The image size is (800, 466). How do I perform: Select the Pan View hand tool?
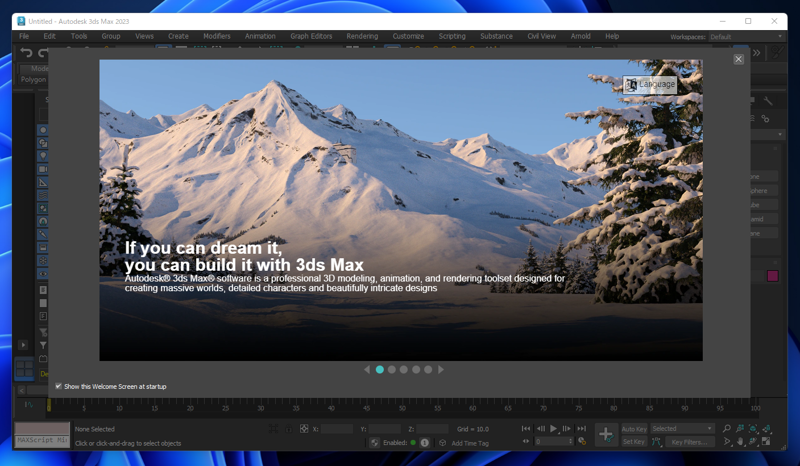tap(740, 441)
